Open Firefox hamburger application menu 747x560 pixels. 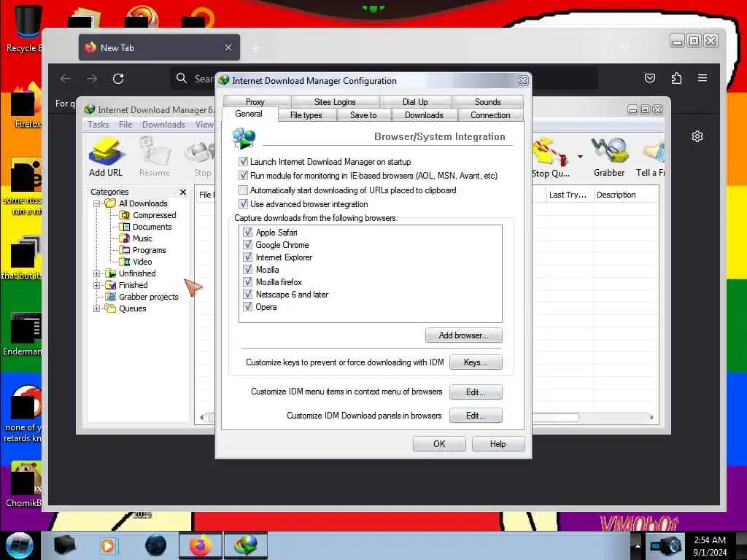coord(703,77)
